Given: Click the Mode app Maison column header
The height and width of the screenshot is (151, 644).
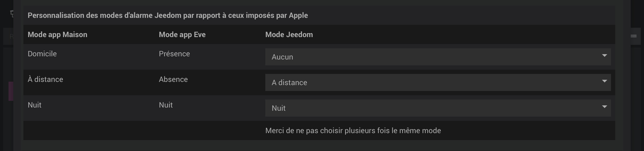Looking at the screenshot, I should tap(57, 35).
